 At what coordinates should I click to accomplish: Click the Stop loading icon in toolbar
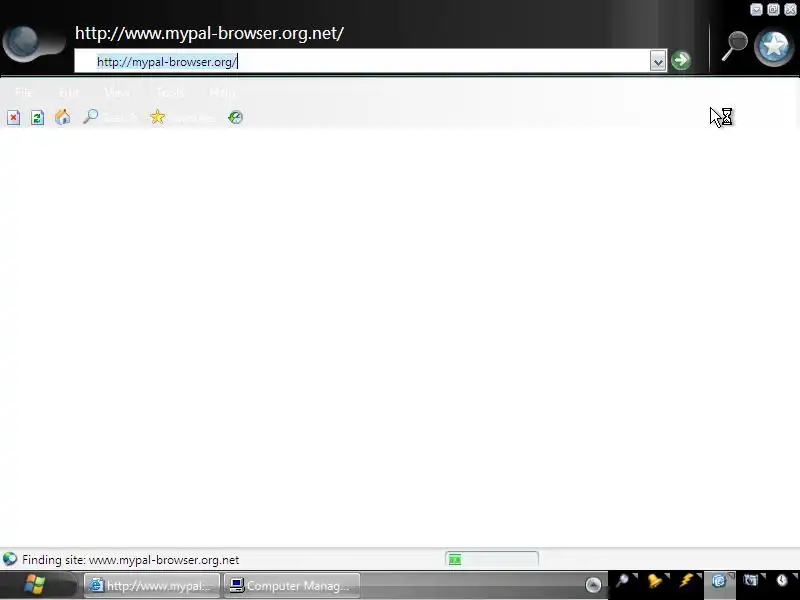[14, 118]
